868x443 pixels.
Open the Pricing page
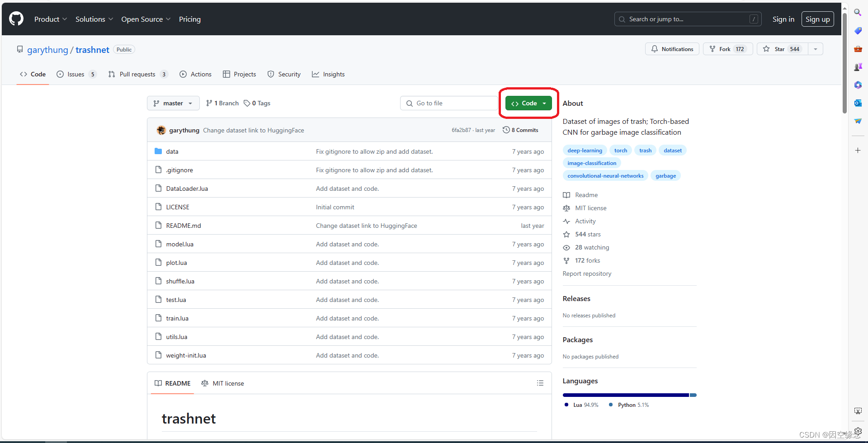(x=190, y=19)
